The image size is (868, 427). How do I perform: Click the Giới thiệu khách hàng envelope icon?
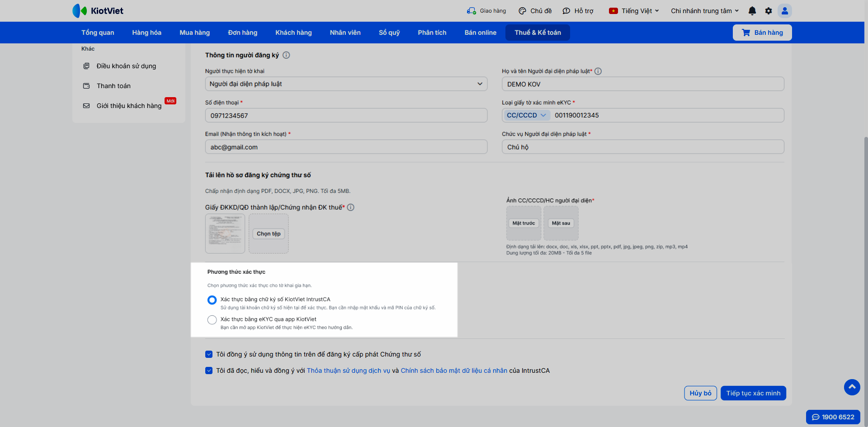86,106
